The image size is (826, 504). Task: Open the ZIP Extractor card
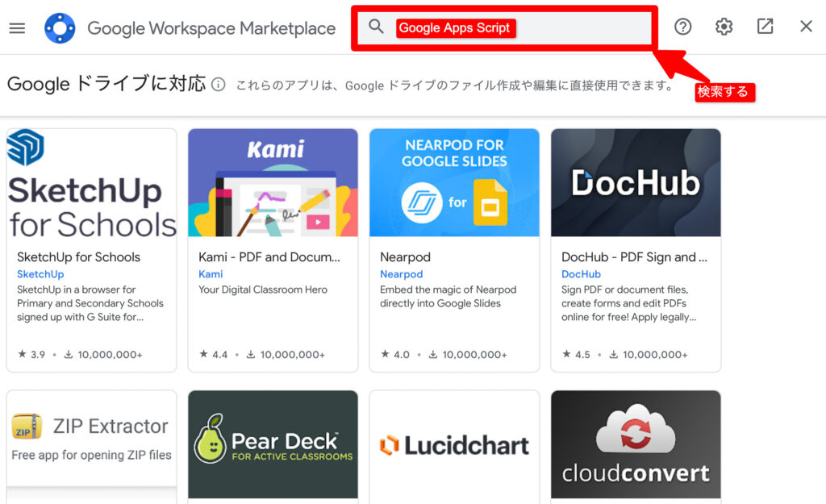tap(92, 447)
